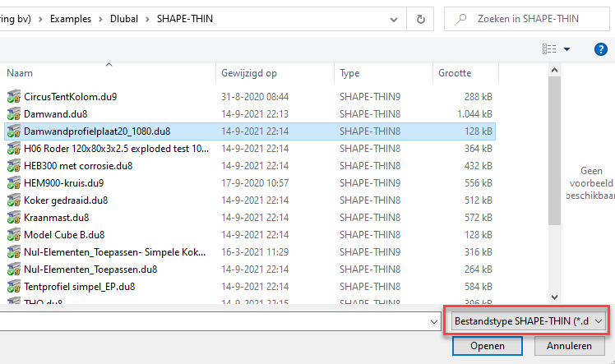Click the Model Cube B.du8 file icon
This screenshot has width=615, height=364.
point(14,235)
